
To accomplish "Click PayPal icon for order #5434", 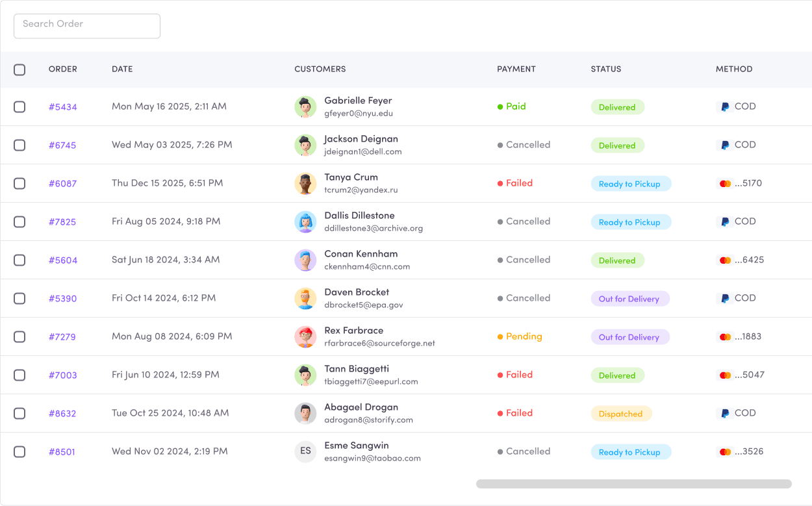I will pyautogui.click(x=724, y=107).
